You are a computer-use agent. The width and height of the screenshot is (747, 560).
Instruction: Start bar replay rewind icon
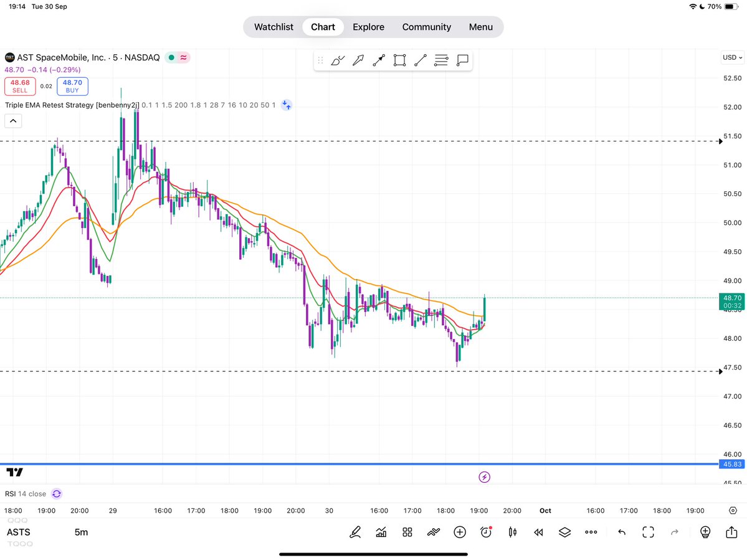coord(539,533)
